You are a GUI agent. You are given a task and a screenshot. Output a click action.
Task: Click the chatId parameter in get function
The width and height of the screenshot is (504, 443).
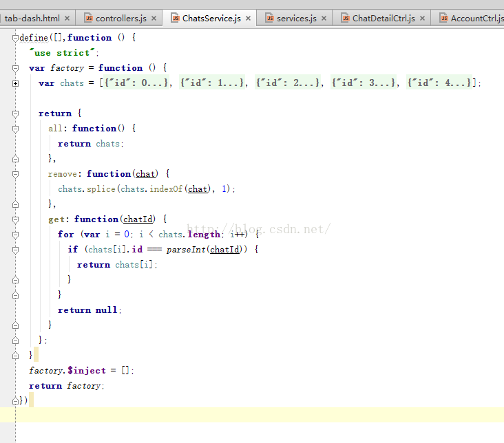[138, 219]
